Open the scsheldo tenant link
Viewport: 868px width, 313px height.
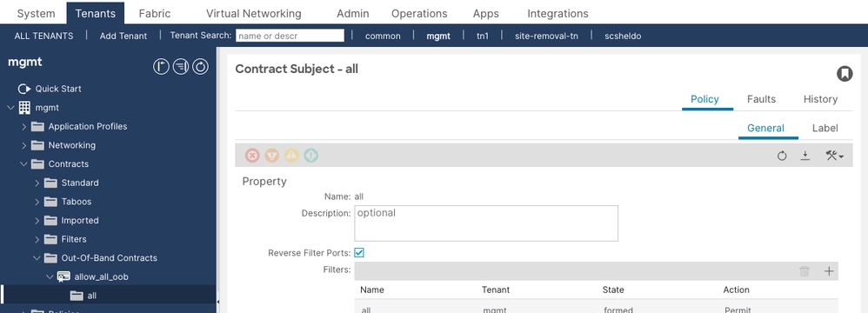tap(623, 36)
